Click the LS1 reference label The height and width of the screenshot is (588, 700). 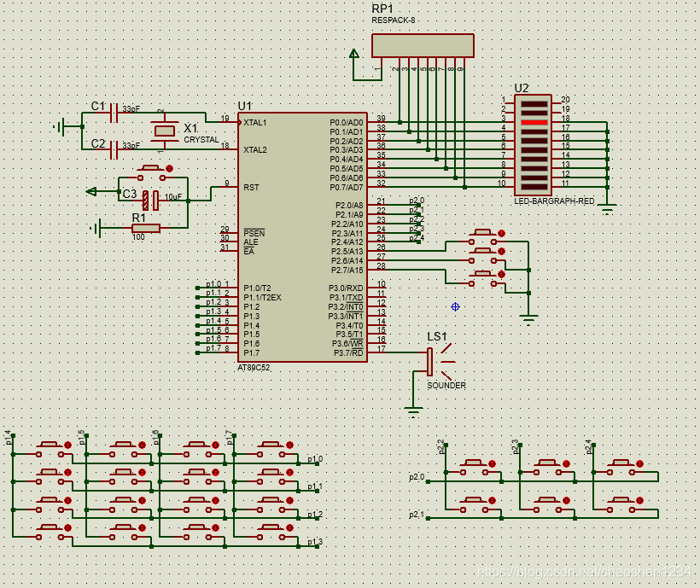point(437,337)
